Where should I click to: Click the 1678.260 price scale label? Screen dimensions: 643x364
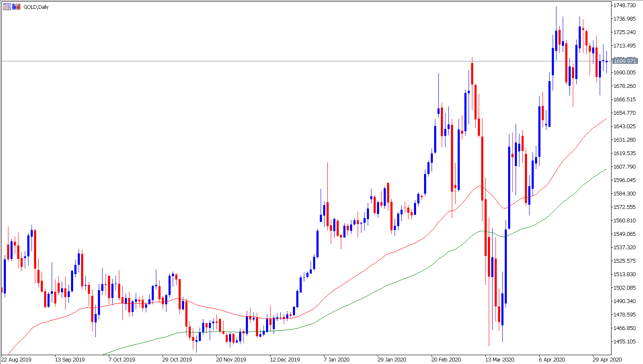point(625,86)
